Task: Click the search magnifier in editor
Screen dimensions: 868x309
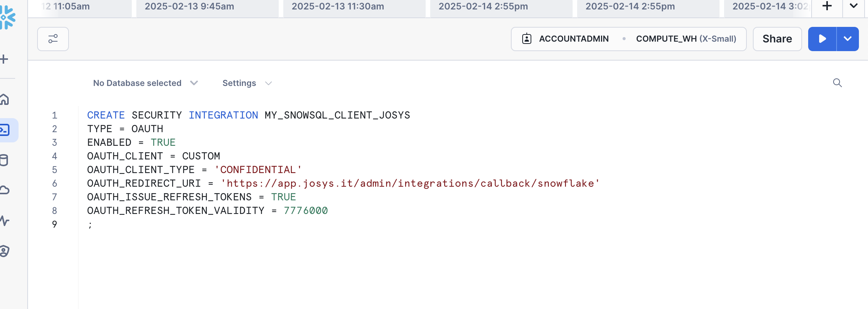Action: click(x=837, y=83)
